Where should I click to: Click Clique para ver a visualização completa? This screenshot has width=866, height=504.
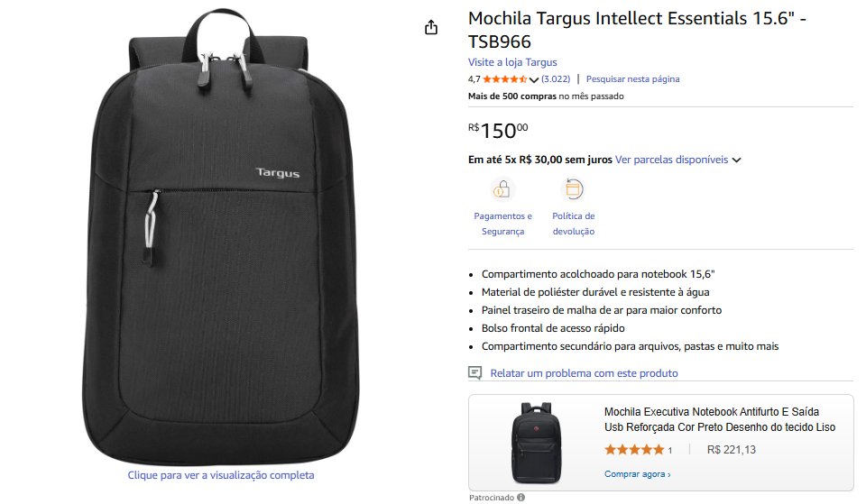[x=221, y=475]
